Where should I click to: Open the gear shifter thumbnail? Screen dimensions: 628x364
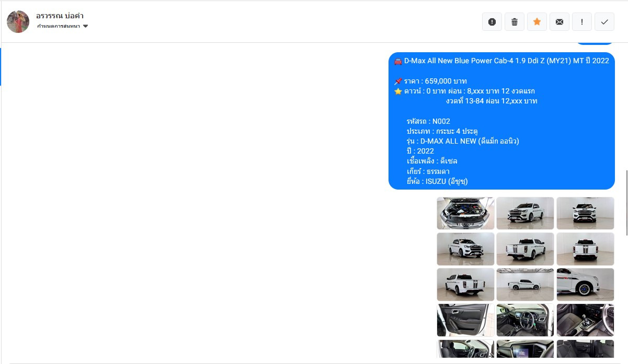pos(585,320)
